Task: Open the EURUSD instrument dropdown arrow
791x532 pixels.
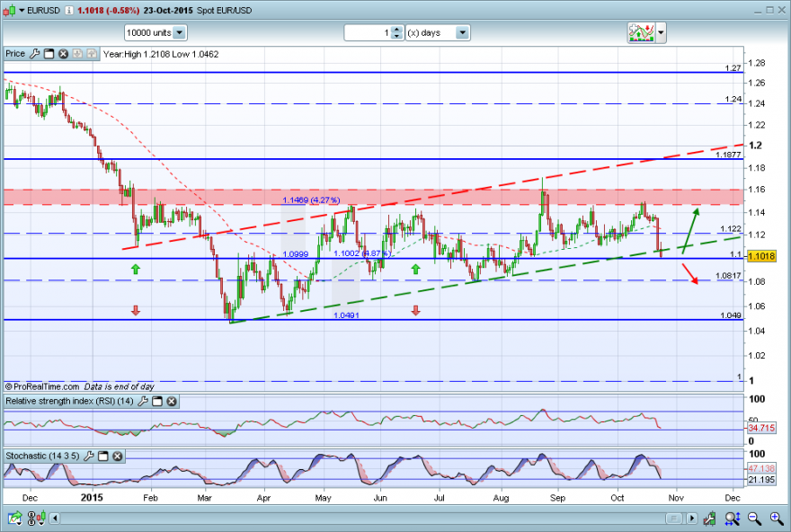Action: click(22, 10)
